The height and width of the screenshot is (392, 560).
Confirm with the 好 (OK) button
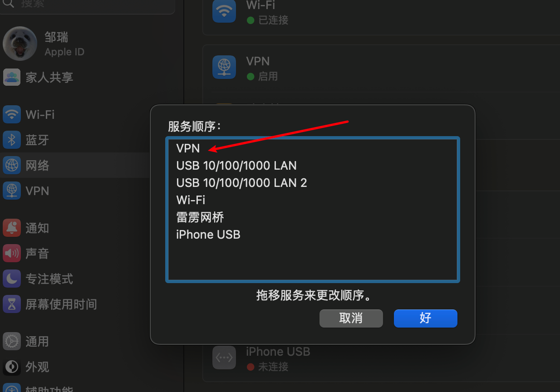(426, 318)
